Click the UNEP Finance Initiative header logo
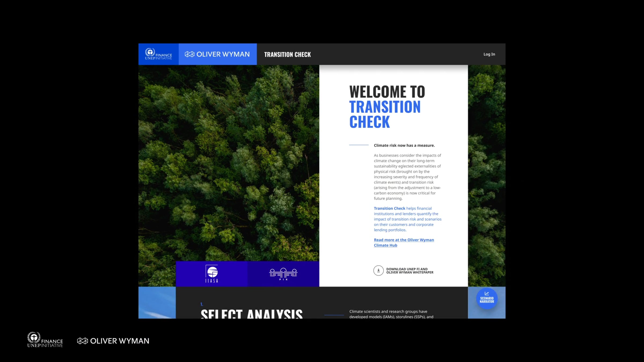644x362 pixels. (x=158, y=54)
